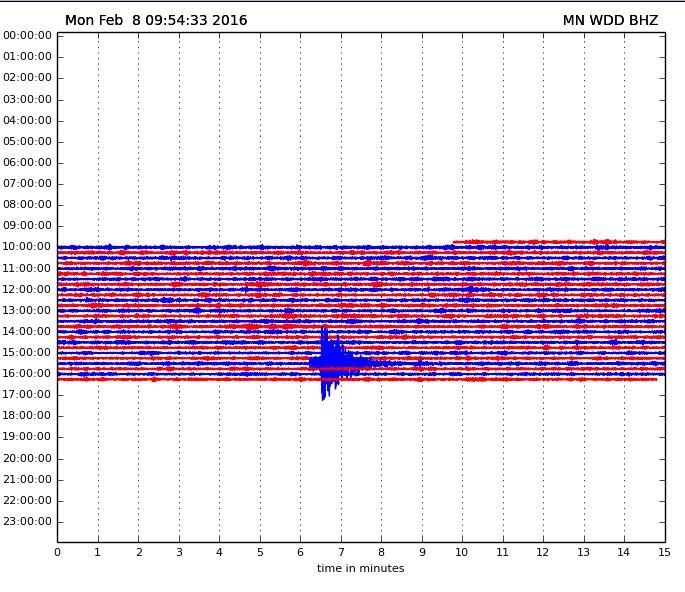
Task: Click the 18:00:00 hour label
Action: click(27, 415)
